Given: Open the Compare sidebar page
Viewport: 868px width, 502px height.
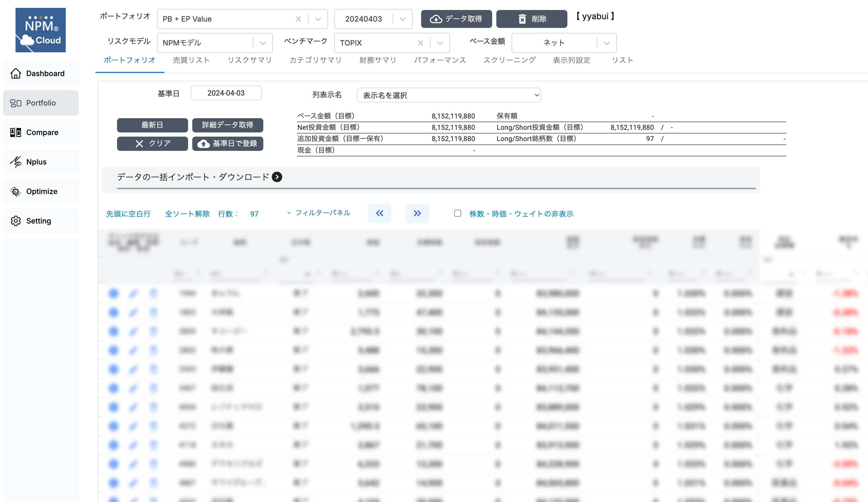Looking at the screenshot, I should (41, 132).
